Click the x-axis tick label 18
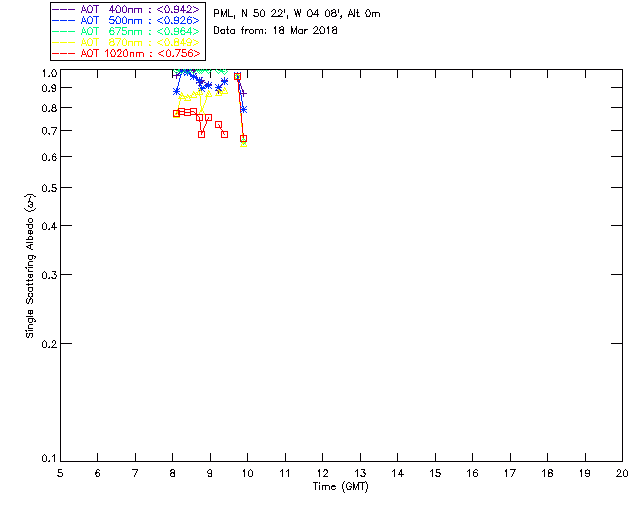This screenshot has height=512, width=640. [x=547, y=473]
